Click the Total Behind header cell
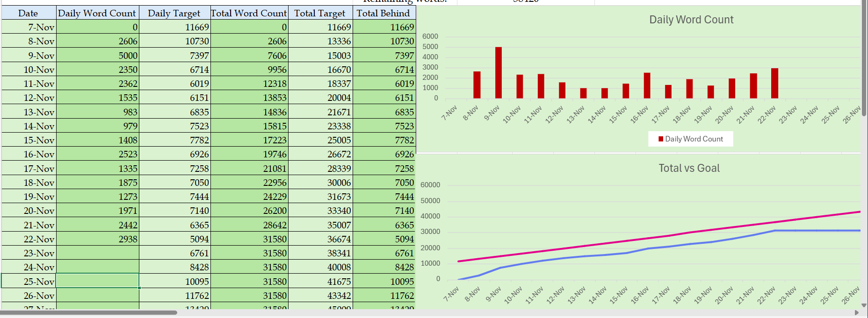Viewport: 868px width, 318px height. click(x=383, y=13)
